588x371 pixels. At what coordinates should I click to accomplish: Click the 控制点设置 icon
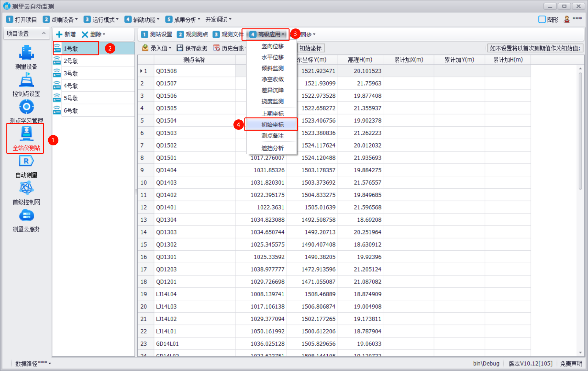click(x=26, y=80)
